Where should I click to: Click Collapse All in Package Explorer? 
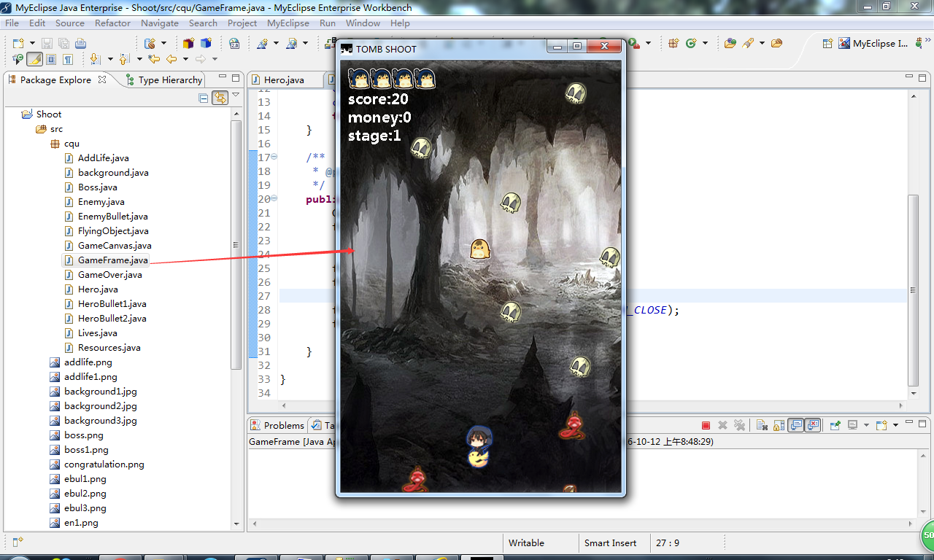(204, 98)
